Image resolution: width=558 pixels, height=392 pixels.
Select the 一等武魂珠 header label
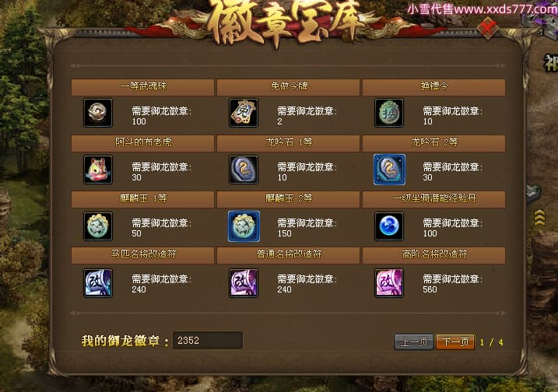pos(143,86)
